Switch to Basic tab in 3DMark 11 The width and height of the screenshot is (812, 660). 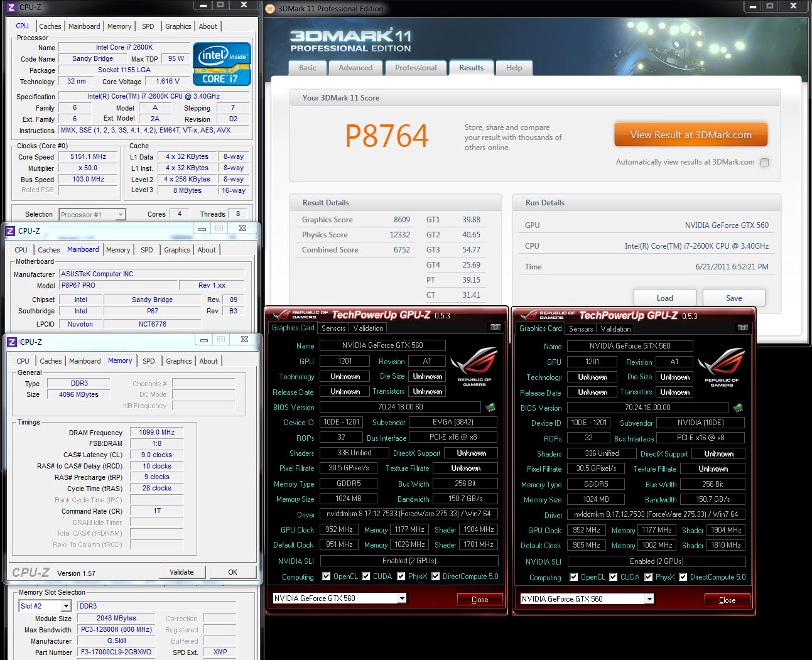pyautogui.click(x=308, y=68)
